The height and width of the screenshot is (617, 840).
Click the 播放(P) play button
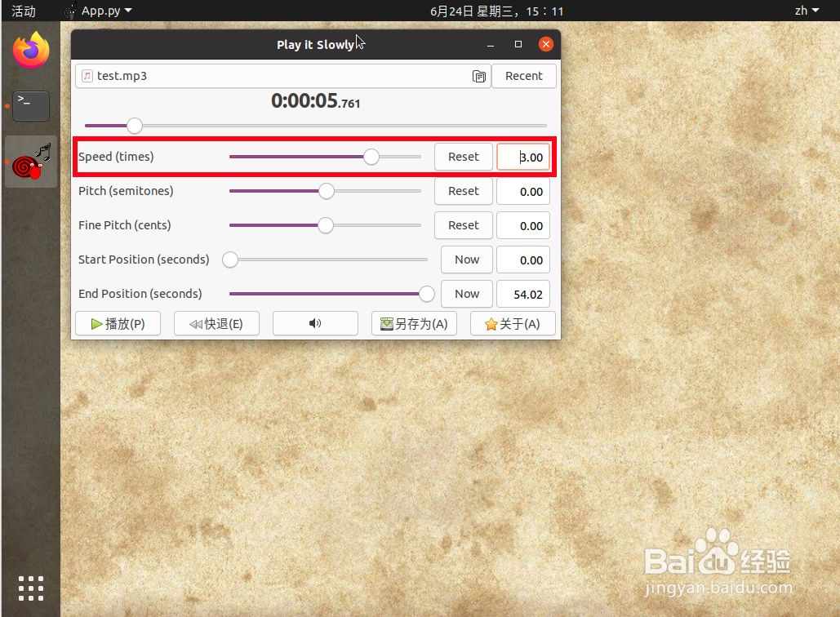click(x=118, y=323)
